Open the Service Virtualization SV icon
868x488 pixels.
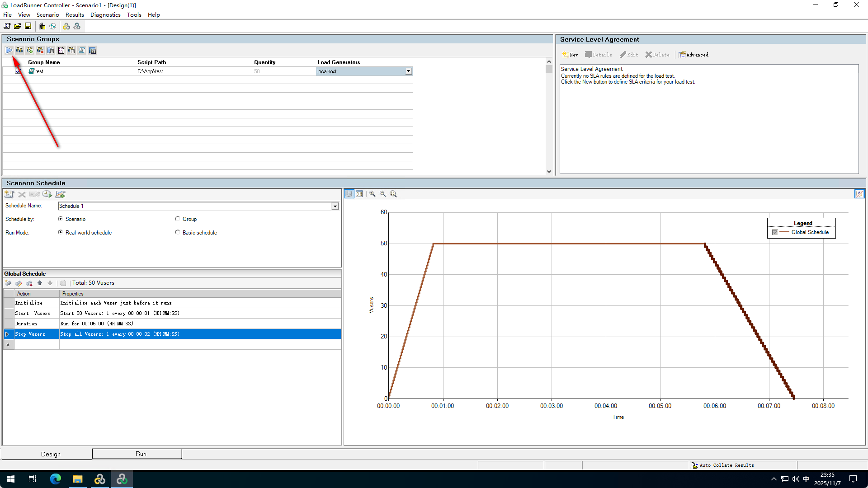(92, 50)
